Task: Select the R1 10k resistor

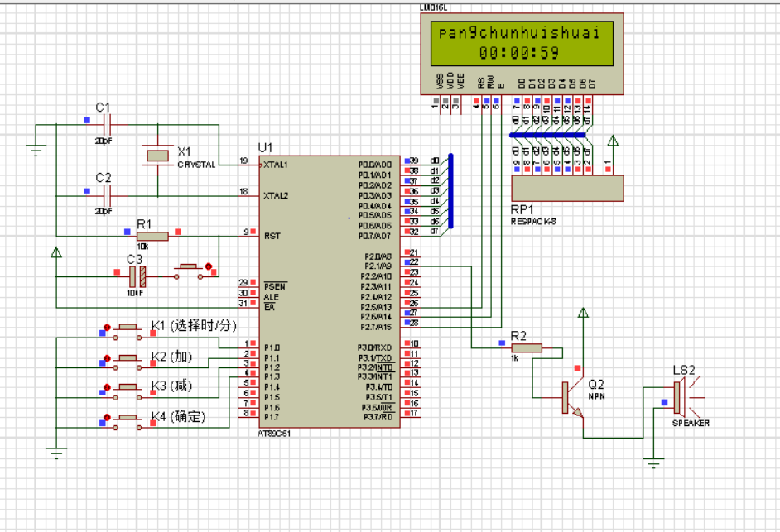Action: [x=152, y=236]
